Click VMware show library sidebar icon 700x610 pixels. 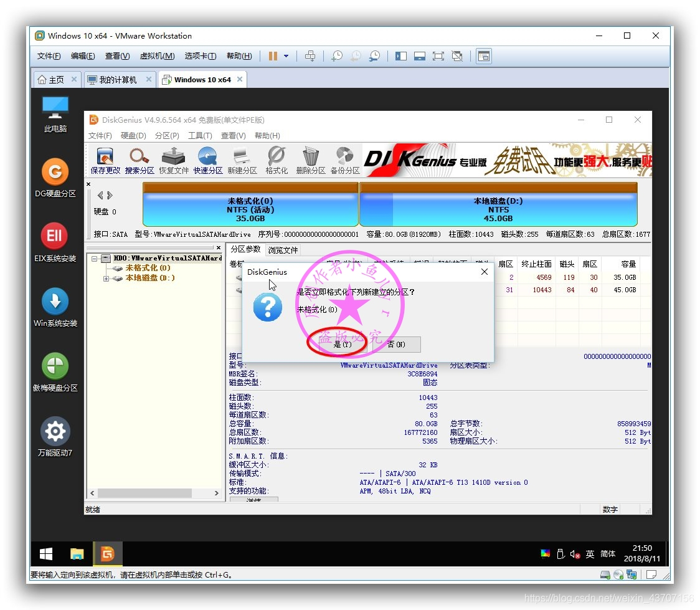click(401, 56)
